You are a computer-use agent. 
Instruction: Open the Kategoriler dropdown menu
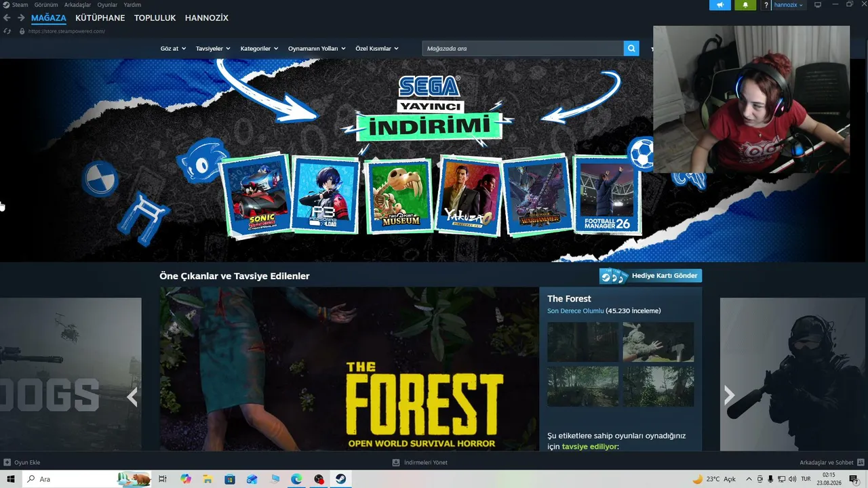pyautogui.click(x=259, y=49)
